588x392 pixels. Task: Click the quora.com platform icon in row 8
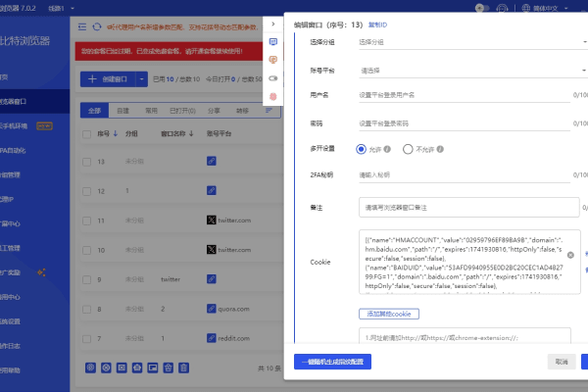coord(211,309)
